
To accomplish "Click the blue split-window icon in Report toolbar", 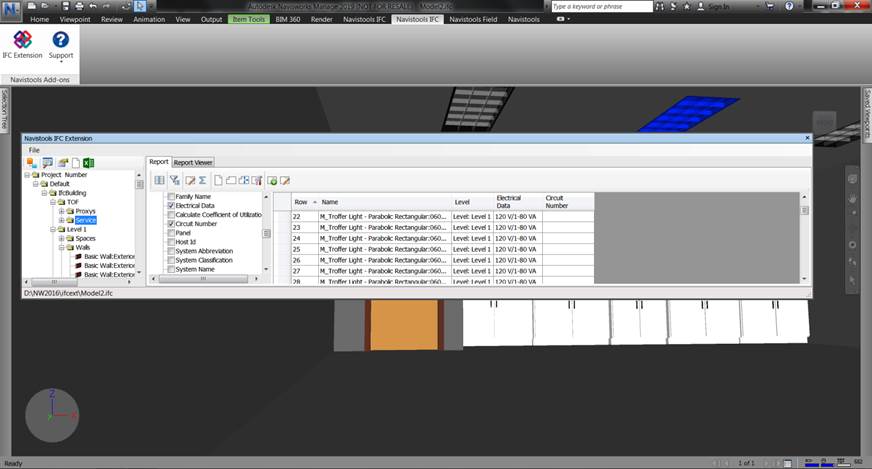I will pos(244,180).
